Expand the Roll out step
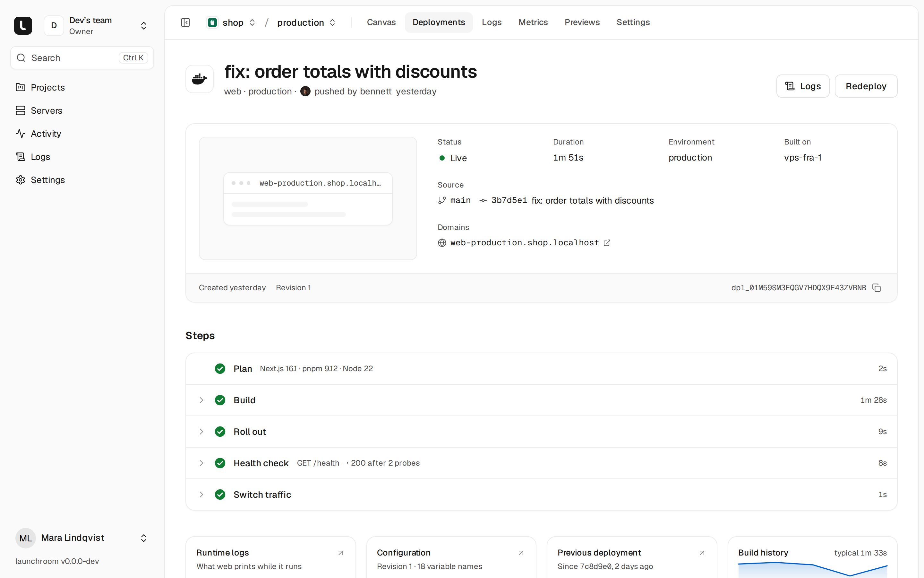Viewport: 924px width, 578px height. click(x=201, y=432)
